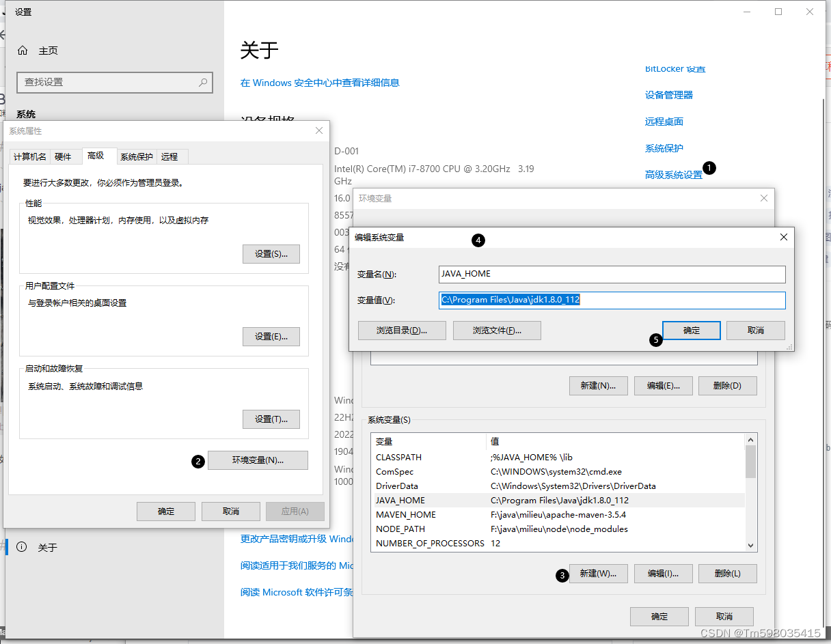
Task: Maximize the Settings window
Action: click(778, 12)
